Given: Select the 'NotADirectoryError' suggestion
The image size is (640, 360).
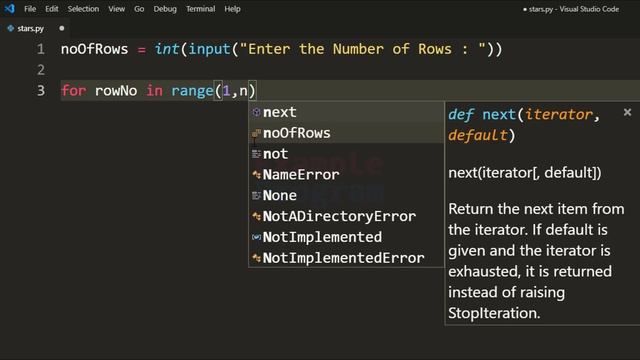Looking at the screenshot, I should 346,216.
